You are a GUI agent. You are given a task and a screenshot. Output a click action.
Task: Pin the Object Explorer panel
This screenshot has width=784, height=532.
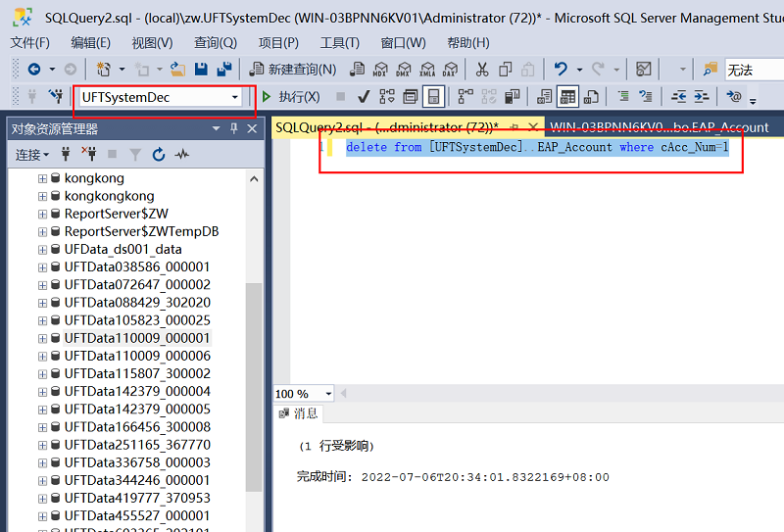pos(234,128)
